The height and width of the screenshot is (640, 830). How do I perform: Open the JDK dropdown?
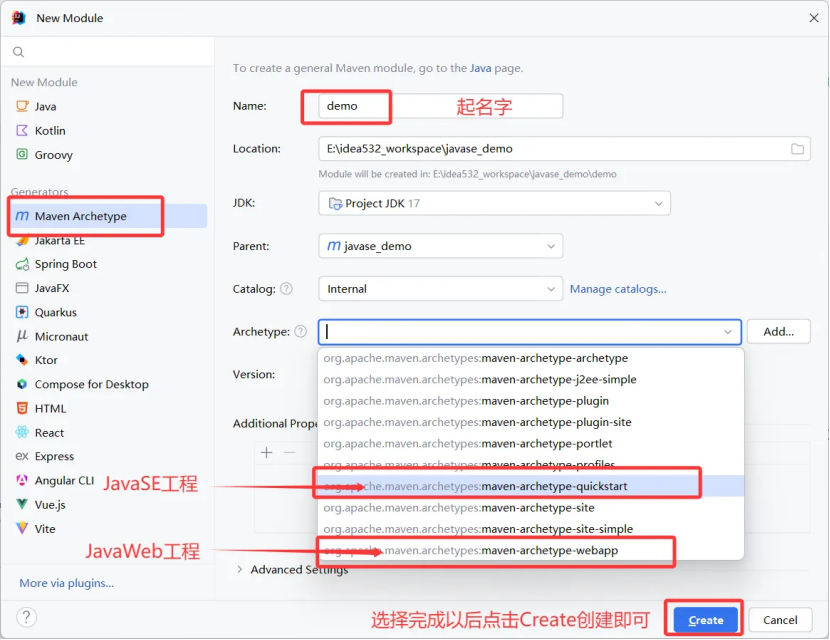pyautogui.click(x=494, y=203)
